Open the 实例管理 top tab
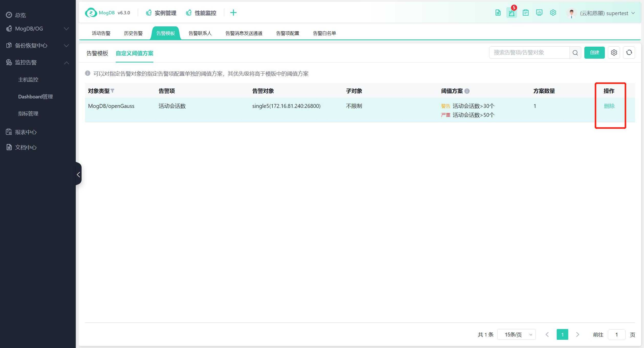The image size is (644, 348). (161, 13)
